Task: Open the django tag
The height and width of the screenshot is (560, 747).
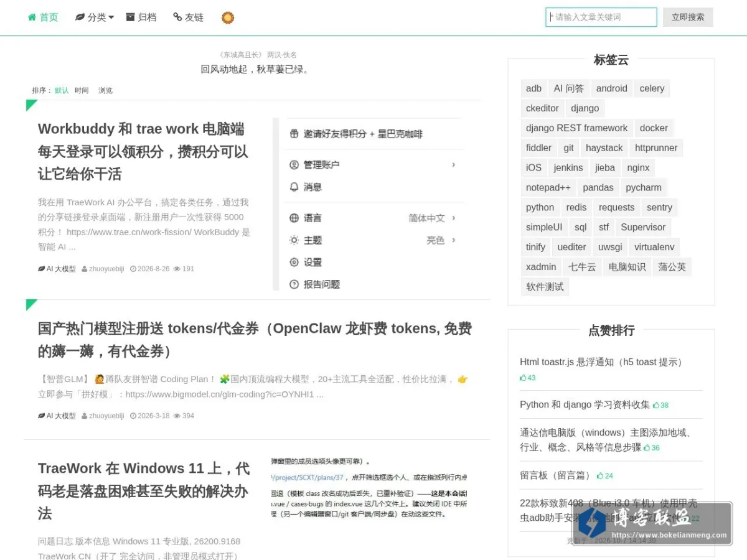Action: [585, 108]
